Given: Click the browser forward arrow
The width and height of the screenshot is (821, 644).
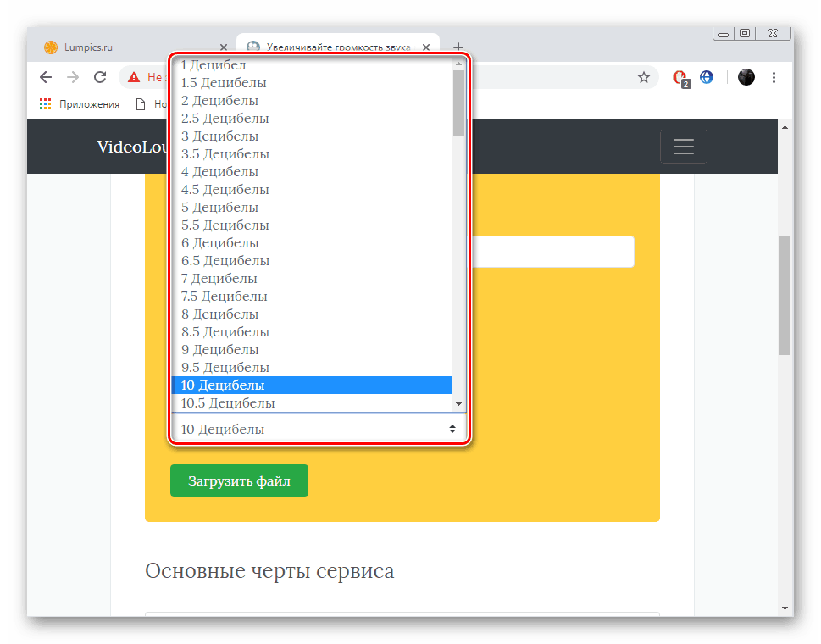Looking at the screenshot, I should tap(73, 77).
